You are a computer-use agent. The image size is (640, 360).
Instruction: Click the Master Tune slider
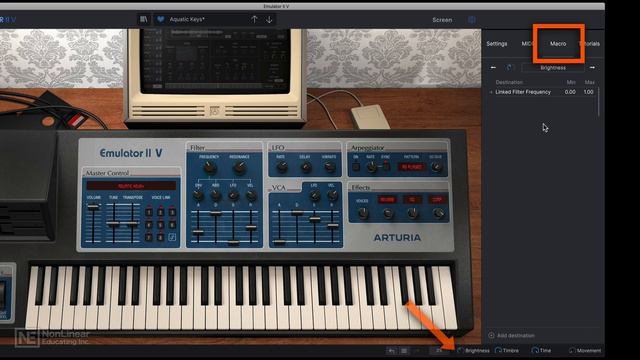coord(113,224)
